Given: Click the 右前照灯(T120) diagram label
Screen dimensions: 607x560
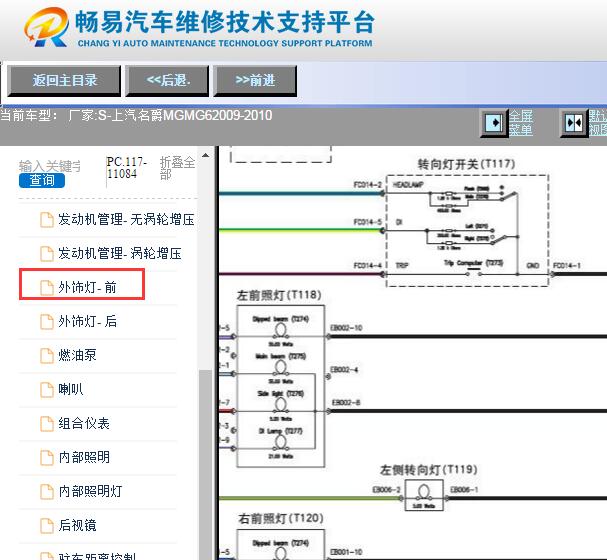Looking at the screenshot, I should [281, 518].
